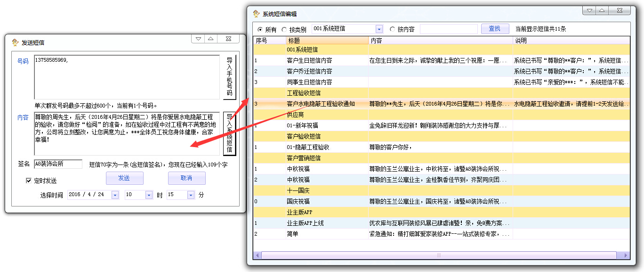Click the 发送短信 window title icon
Screen dimensions: 644x272
pyautogui.click(x=15, y=42)
